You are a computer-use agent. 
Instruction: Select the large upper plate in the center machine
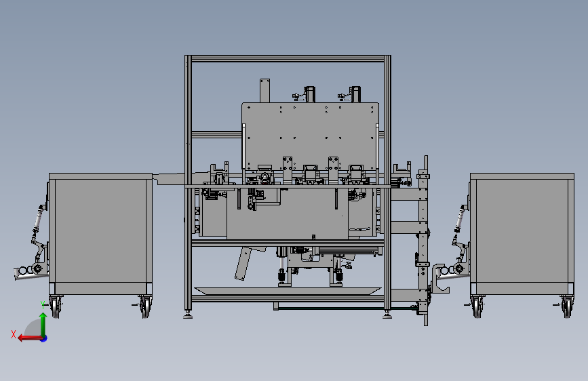[310, 136]
